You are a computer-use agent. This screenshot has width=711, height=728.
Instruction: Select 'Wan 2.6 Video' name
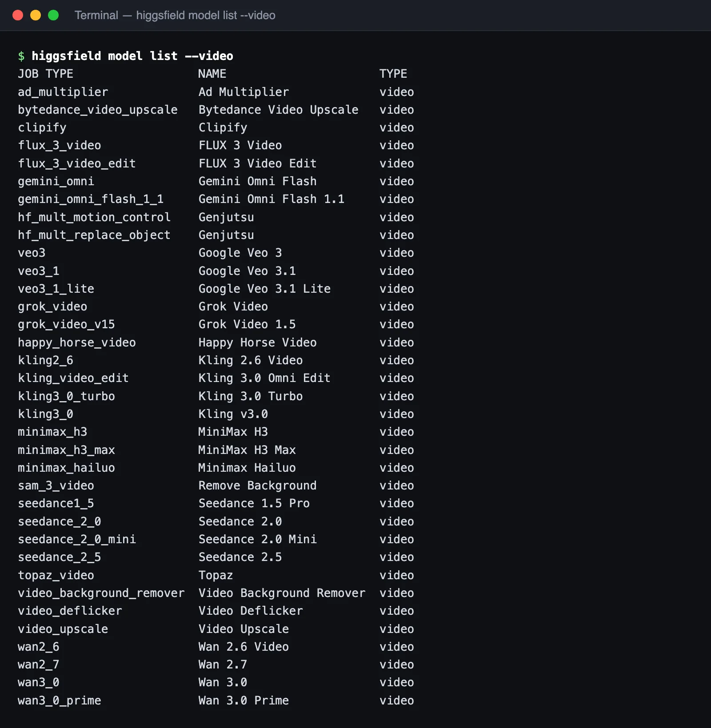click(244, 647)
